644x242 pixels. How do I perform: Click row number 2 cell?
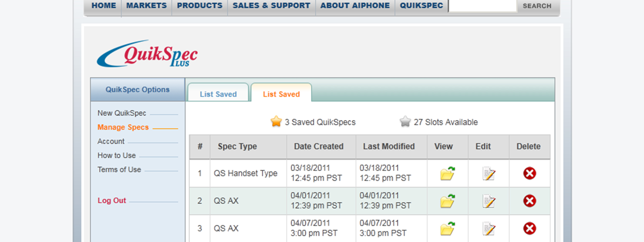(200, 201)
